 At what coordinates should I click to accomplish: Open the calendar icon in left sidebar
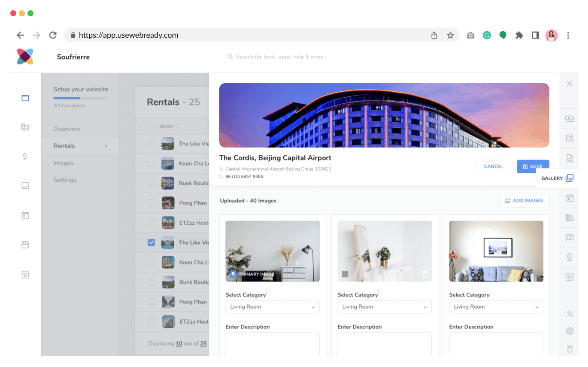tap(25, 215)
